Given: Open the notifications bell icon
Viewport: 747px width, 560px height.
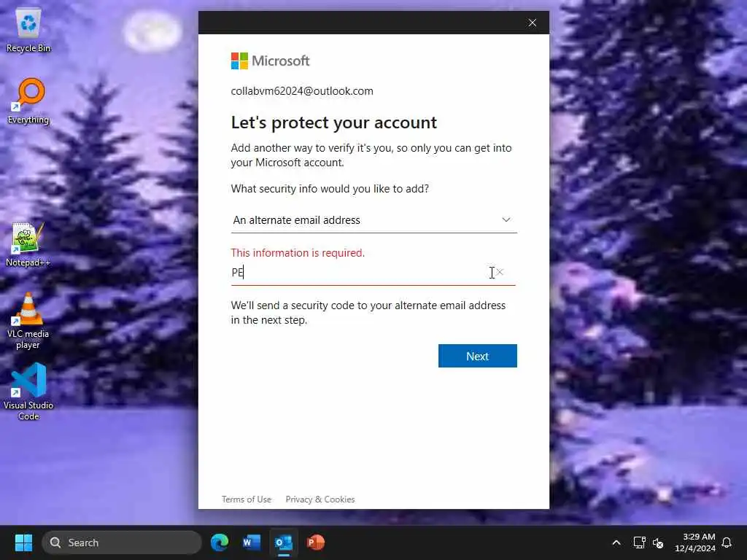Looking at the screenshot, I should coord(727,542).
